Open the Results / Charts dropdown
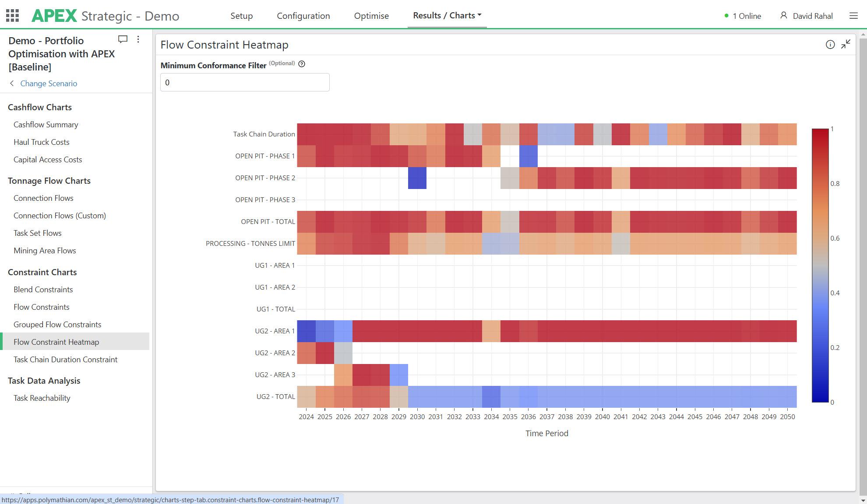 click(x=447, y=15)
